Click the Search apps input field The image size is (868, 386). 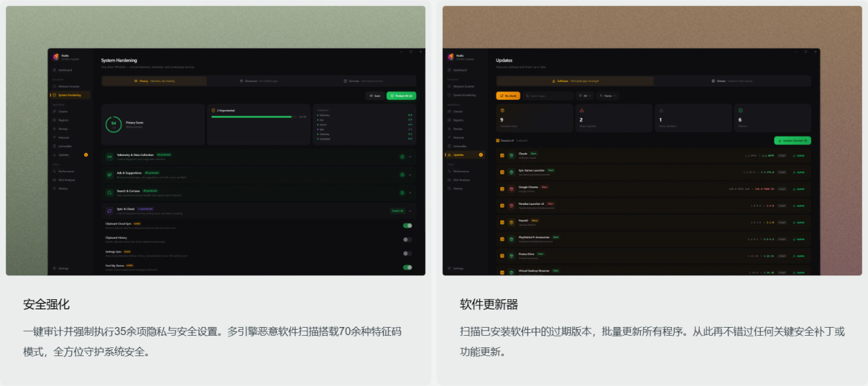548,96
